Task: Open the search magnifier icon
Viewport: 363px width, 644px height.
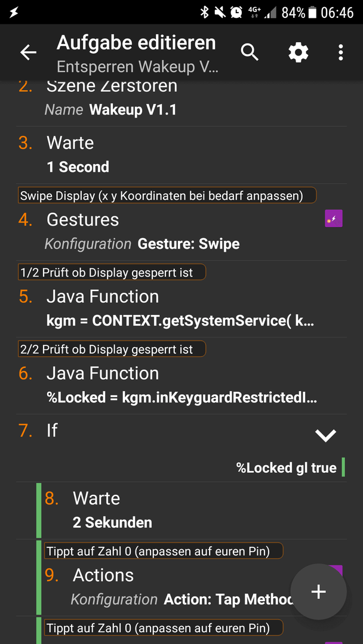Action: pyautogui.click(x=250, y=52)
